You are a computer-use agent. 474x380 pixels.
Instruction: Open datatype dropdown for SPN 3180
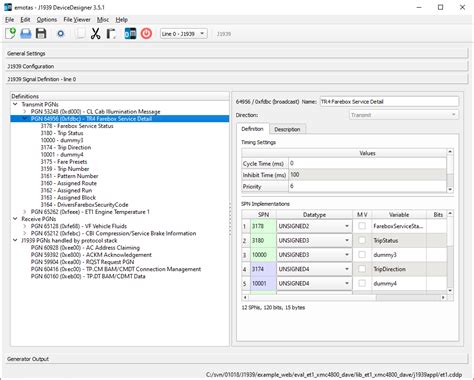pos(314,241)
